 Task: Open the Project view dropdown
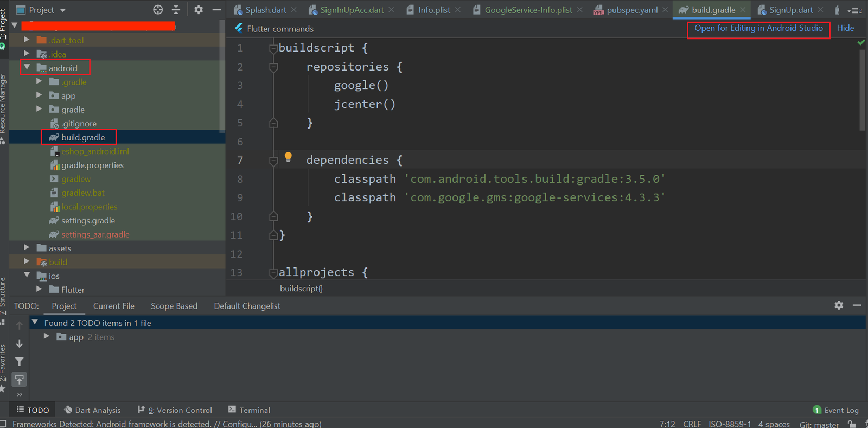pos(62,10)
